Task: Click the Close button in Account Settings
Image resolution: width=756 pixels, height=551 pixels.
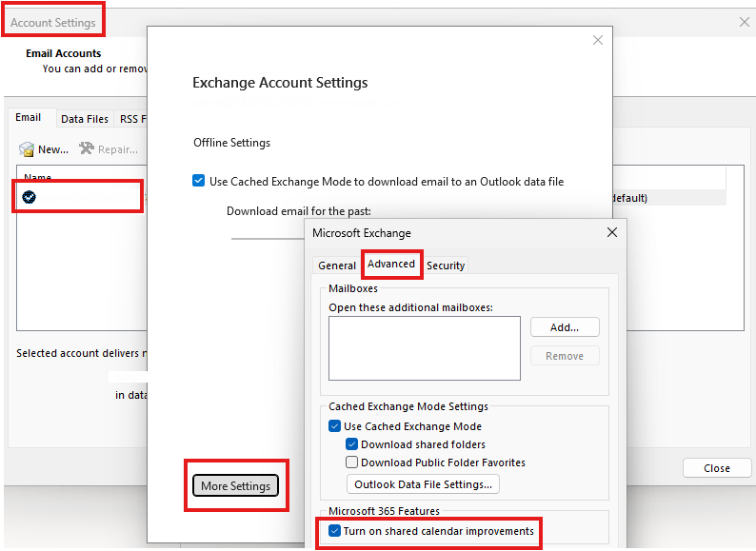Action: [717, 468]
